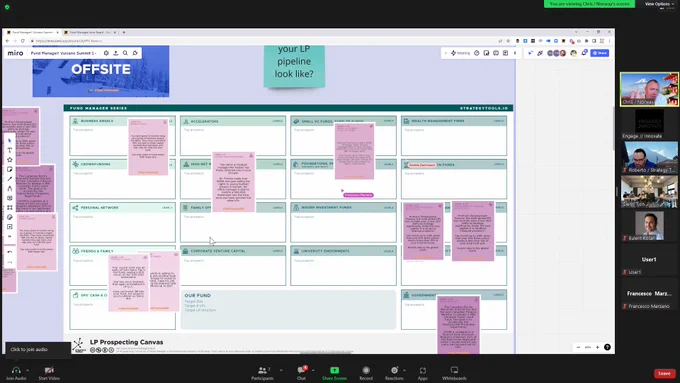Select Chris / Norway's video thumbnail

tap(649, 89)
